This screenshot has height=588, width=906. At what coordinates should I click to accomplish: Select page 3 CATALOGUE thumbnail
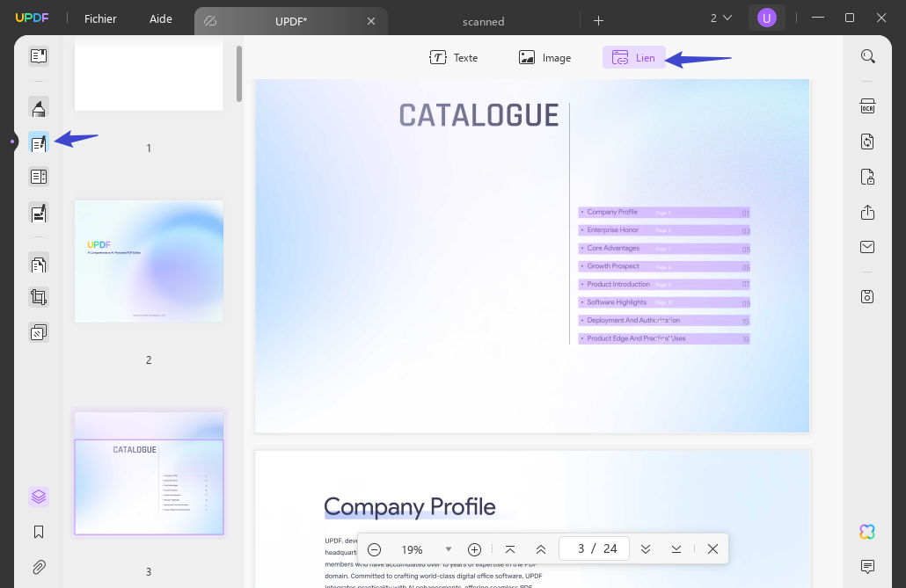pyautogui.click(x=149, y=473)
